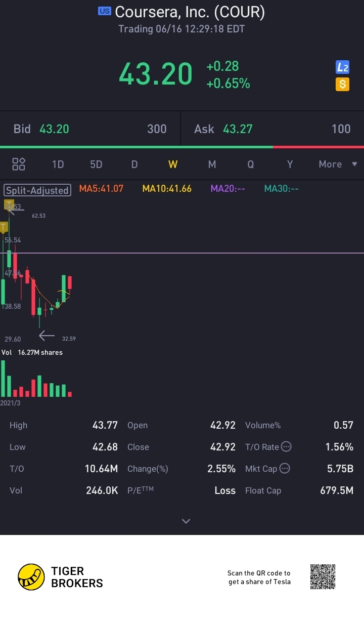Image resolution: width=364 pixels, height=619 pixels.
Task: Select the W weekly chart tab
Action: pos(173,164)
